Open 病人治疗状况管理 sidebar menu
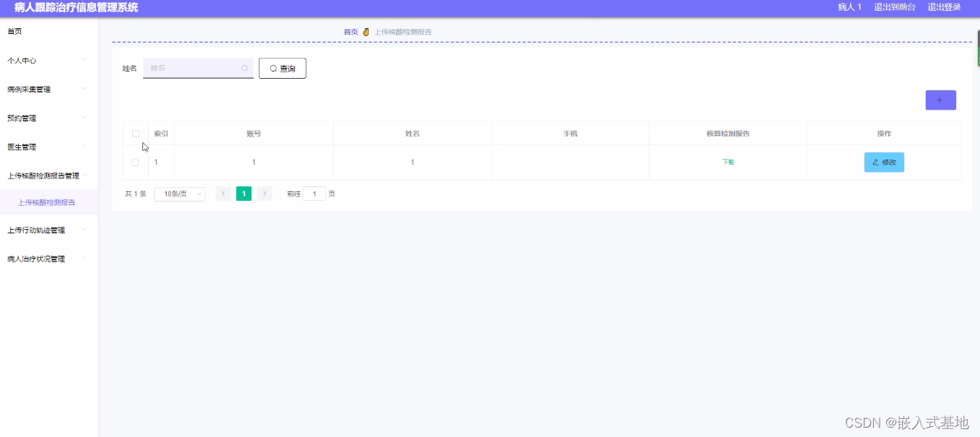Viewport: 980px width, 437px height. coord(48,259)
